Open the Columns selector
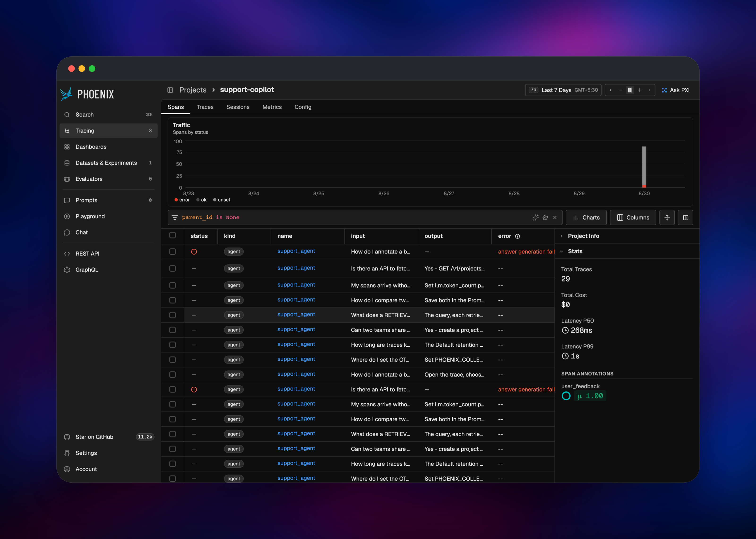Screen dimensions: 756x539 pyautogui.click(x=633, y=217)
